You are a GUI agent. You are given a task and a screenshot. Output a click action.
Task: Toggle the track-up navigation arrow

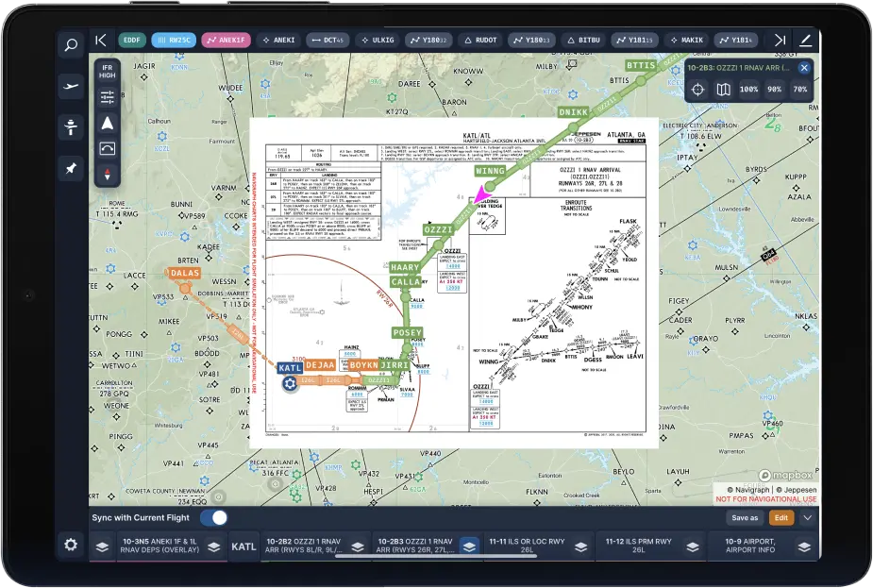107,121
